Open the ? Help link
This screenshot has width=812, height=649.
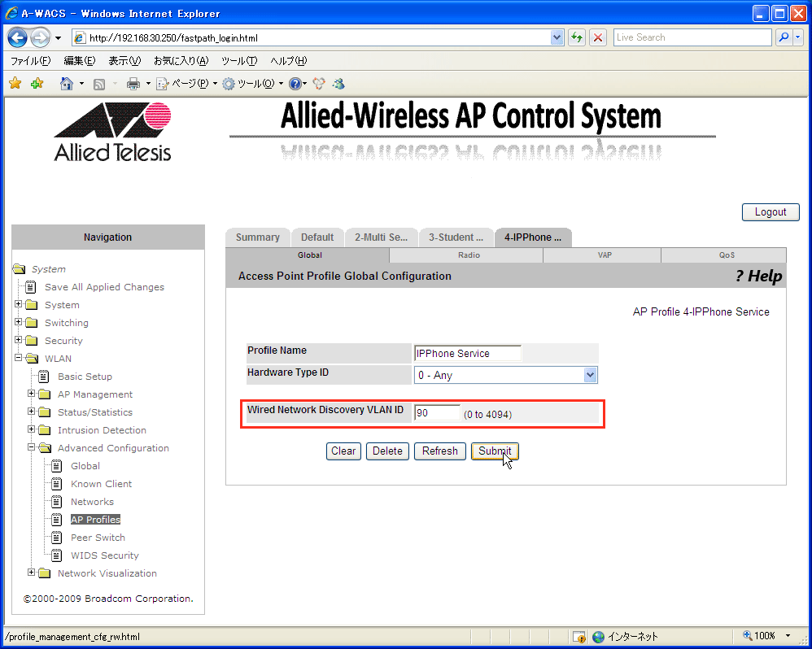[758, 277]
